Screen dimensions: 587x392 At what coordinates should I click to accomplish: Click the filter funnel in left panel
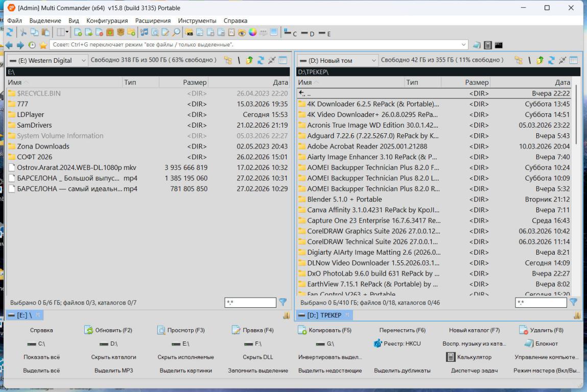click(x=283, y=303)
